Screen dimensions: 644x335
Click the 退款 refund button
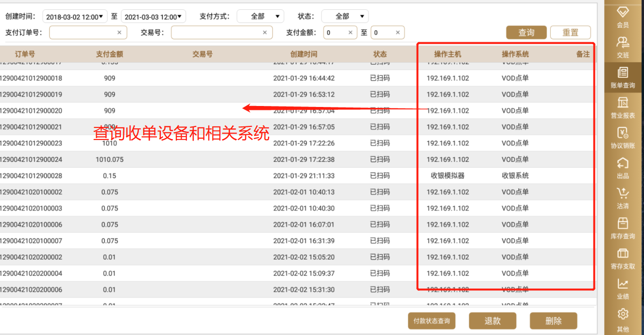click(492, 321)
